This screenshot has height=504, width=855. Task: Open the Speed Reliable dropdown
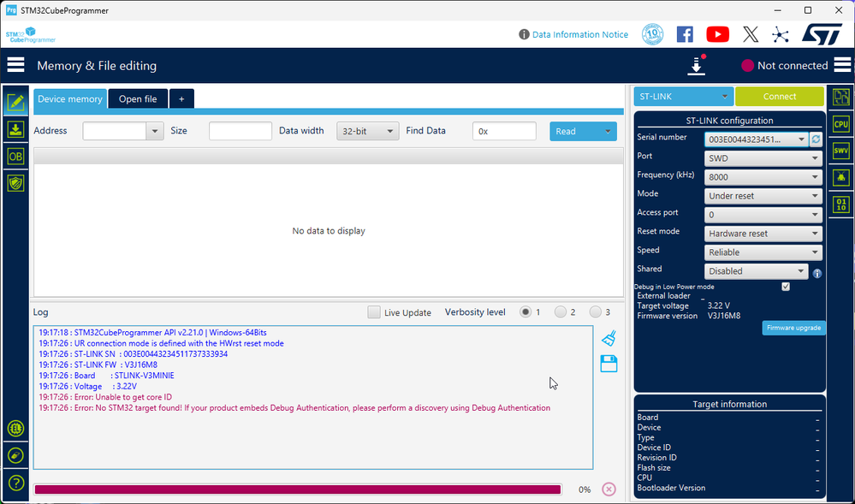pos(763,252)
